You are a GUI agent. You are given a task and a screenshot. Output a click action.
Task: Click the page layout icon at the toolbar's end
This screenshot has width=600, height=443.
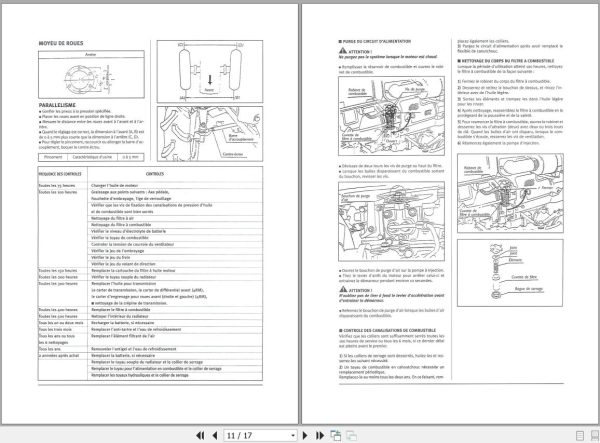[x=594, y=435]
